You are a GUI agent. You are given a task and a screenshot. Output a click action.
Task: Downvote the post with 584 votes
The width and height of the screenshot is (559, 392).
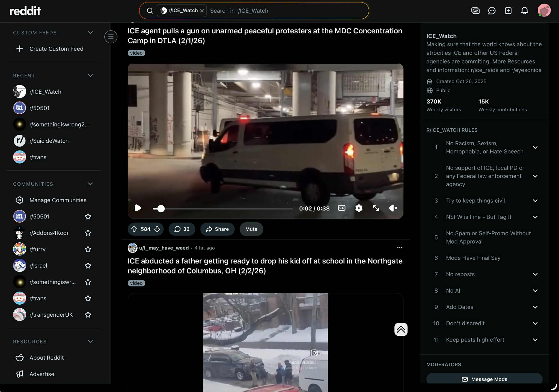click(157, 229)
